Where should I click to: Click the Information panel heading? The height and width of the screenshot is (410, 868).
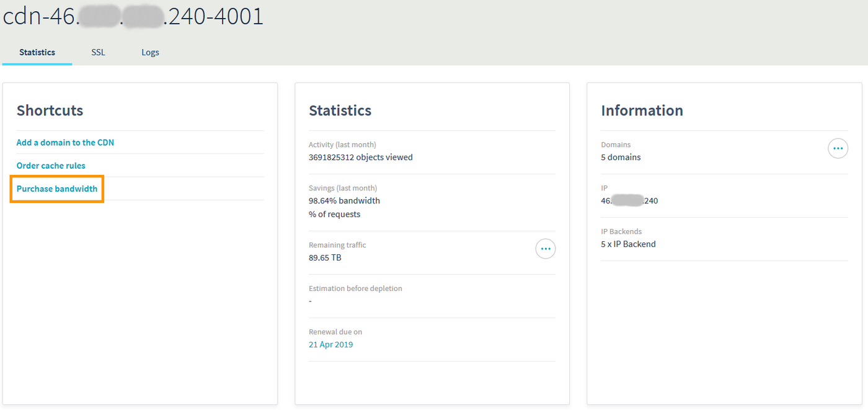(x=642, y=110)
